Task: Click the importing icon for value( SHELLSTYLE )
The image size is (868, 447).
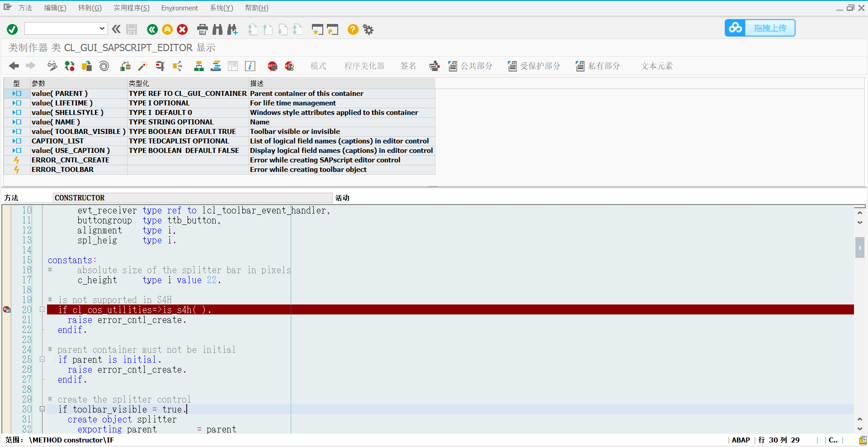Action: coord(17,113)
